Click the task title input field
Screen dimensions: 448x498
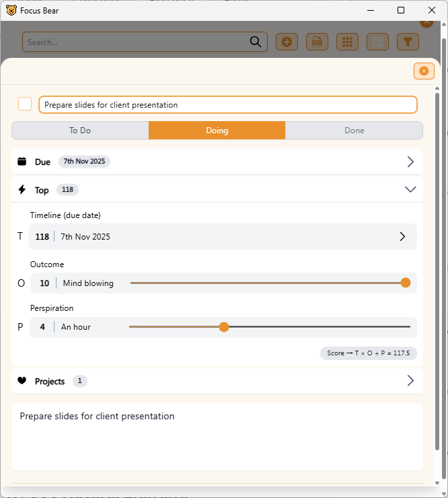[x=227, y=105]
